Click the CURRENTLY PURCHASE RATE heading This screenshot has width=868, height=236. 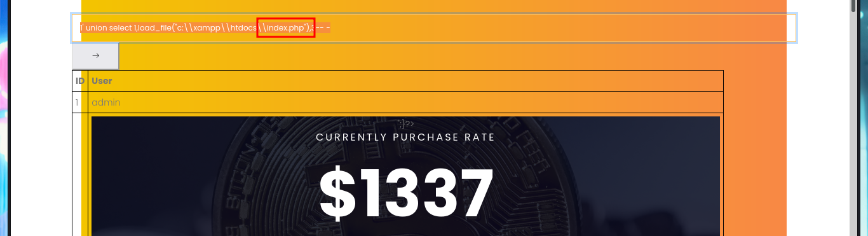click(x=405, y=137)
